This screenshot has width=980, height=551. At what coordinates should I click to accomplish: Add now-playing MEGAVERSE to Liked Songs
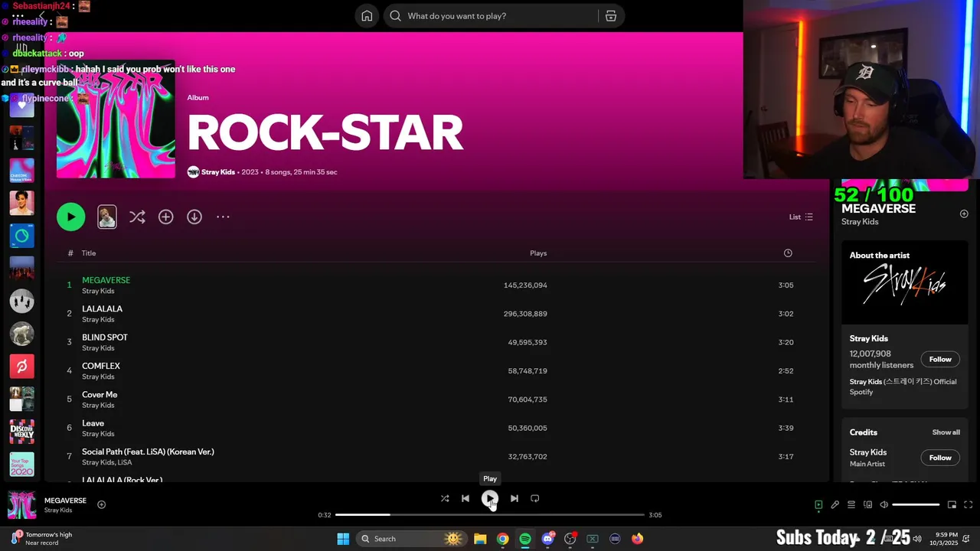coord(101,504)
